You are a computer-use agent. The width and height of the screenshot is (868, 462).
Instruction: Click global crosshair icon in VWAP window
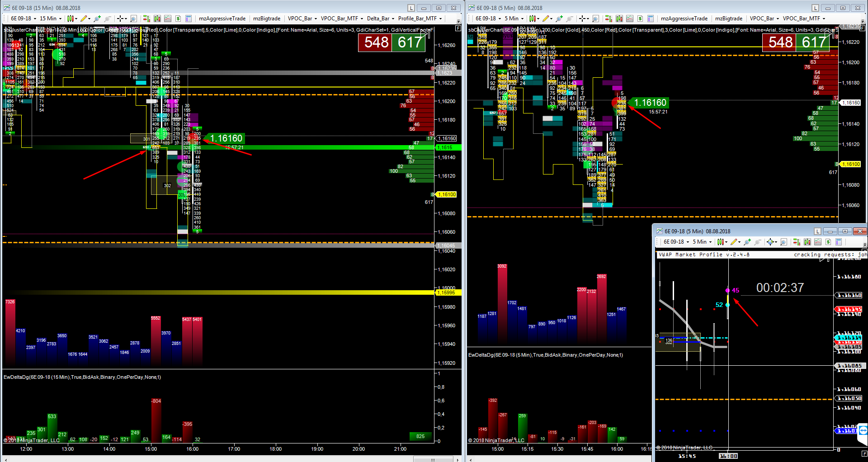pos(771,242)
